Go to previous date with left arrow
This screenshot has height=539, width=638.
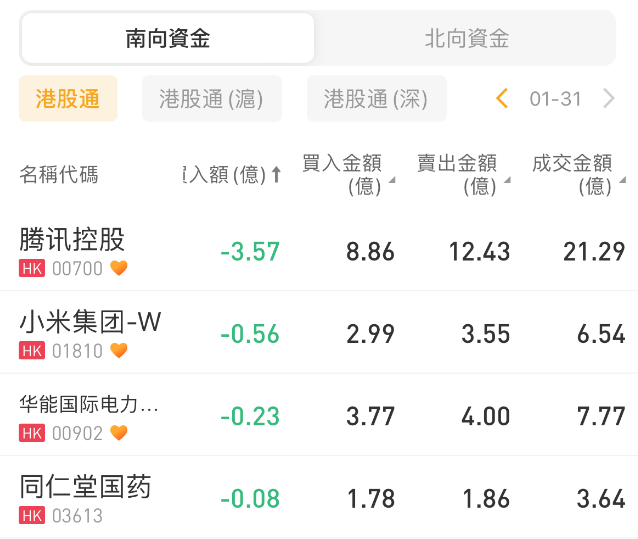[x=503, y=98]
